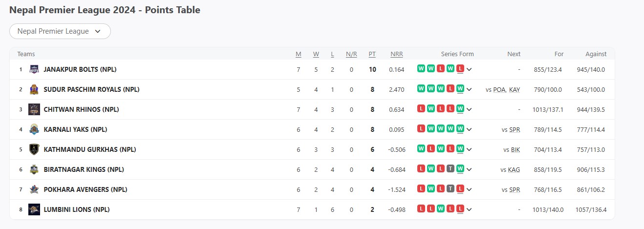Click the tied result badge for Biratnagar Kings
Image resolution: width=644 pixels, height=229 pixels.
coord(451,169)
